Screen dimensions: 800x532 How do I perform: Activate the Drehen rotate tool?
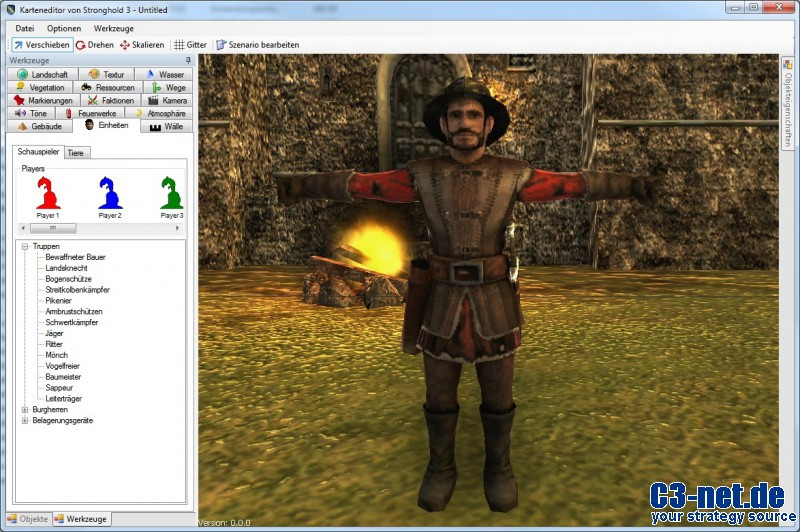[95, 45]
